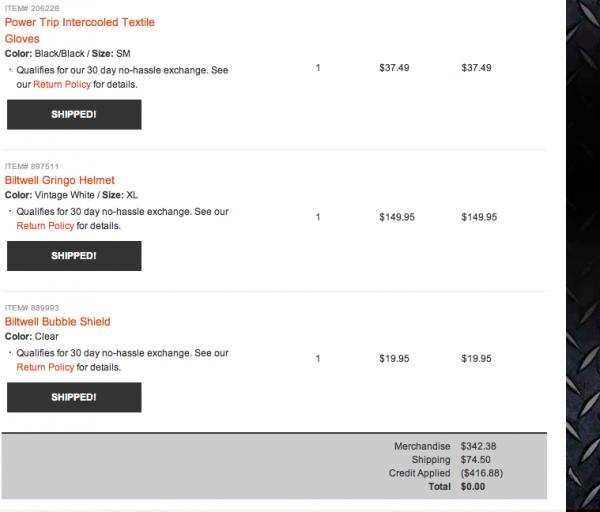
Task: Click Return Policy link under Gringo Helmet
Action: click(45, 226)
